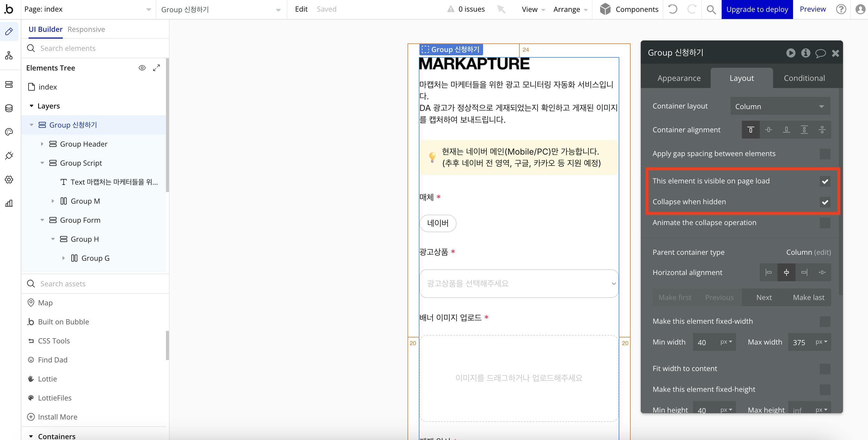The height and width of the screenshot is (440, 868).
Task: Open the Bubble logo home menu
Action: tap(9, 9)
